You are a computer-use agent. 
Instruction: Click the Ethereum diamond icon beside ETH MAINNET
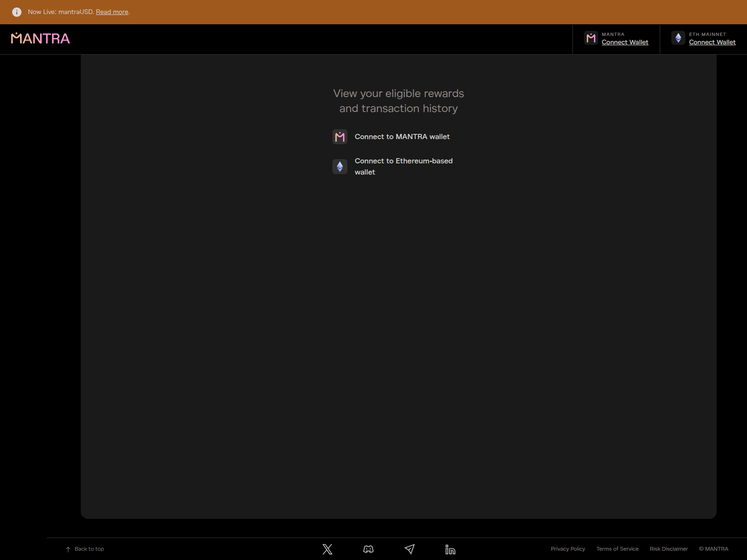(x=678, y=38)
